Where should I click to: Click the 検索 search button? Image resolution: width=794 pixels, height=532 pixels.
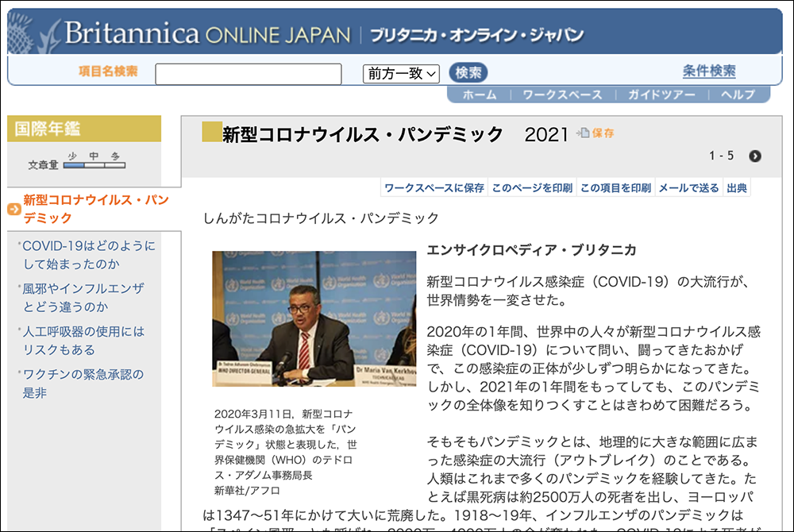coord(468,73)
